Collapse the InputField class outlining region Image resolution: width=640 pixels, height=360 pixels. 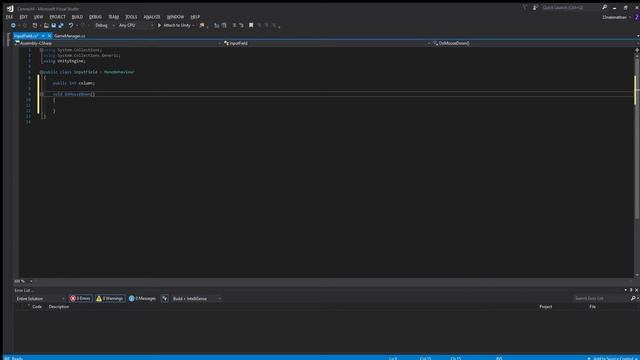click(x=41, y=72)
